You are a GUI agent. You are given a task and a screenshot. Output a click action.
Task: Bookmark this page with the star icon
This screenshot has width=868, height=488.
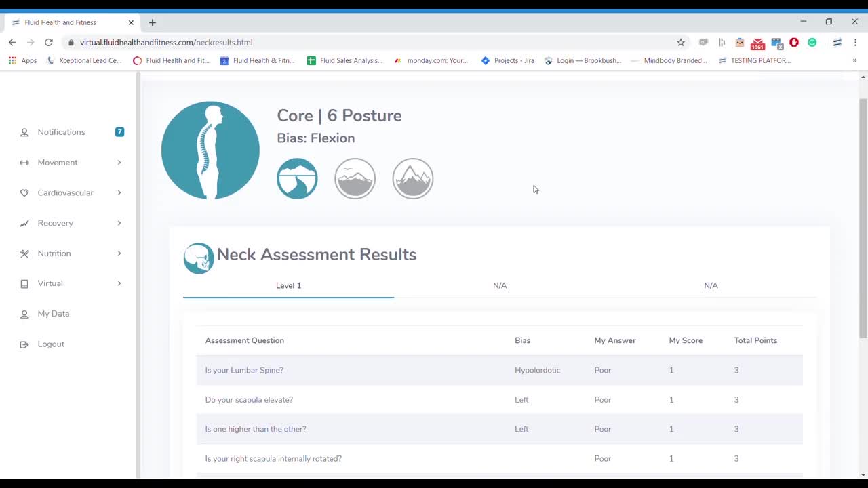[x=681, y=42]
